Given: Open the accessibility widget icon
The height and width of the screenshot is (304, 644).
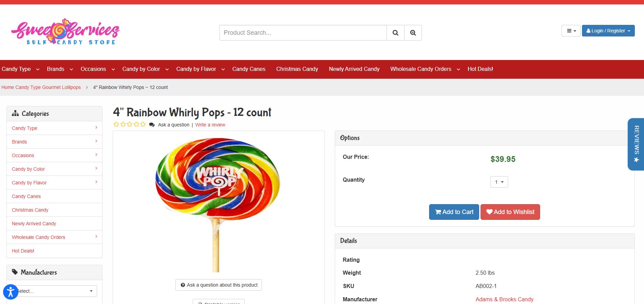Looking at the screenshot, I should tap(10, 292).
